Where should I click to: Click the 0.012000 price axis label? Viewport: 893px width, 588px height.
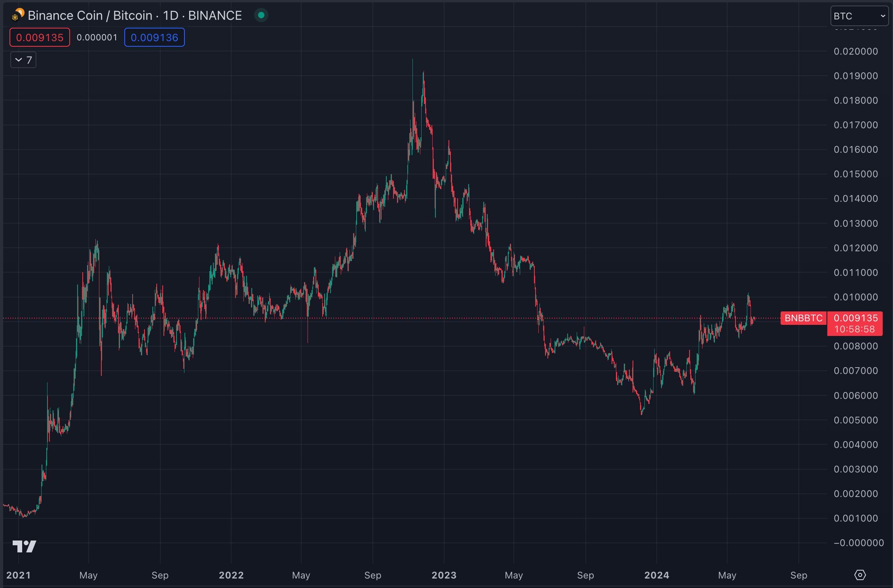click(x=856, y=248)
